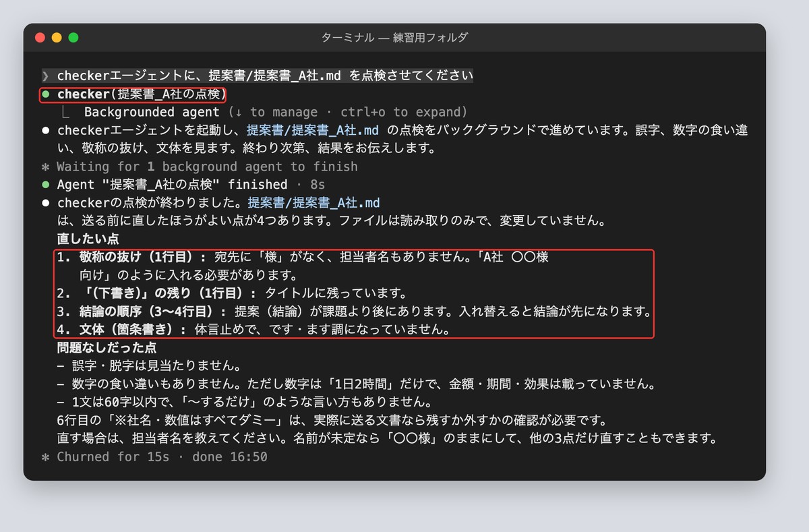
Task: Click the line 数字の食い違いもありません
Action: coord(357,384)
